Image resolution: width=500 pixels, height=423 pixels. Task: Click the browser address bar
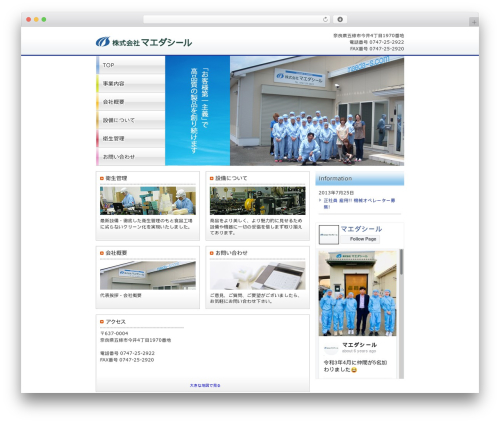pos(237,19)
